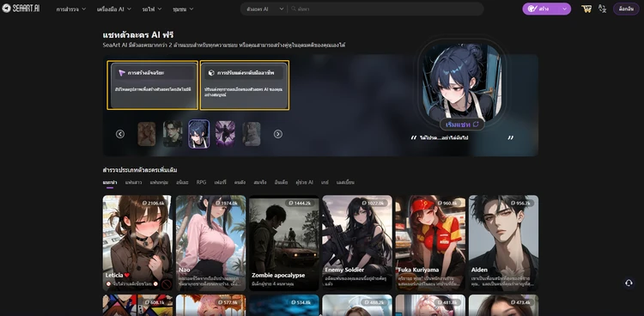Switch to the ผู้ช่วย AI category tab
644x316 pixels.
pos(304,182)
